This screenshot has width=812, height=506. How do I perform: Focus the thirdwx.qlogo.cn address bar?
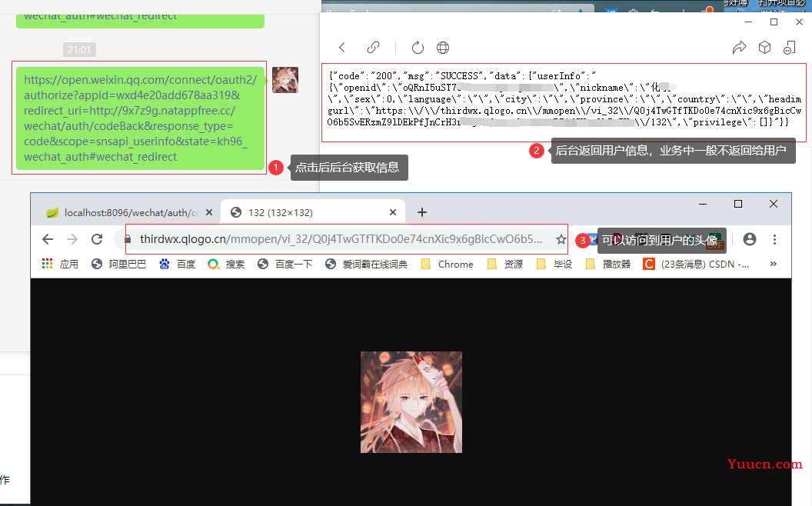(x=341, y=239)
